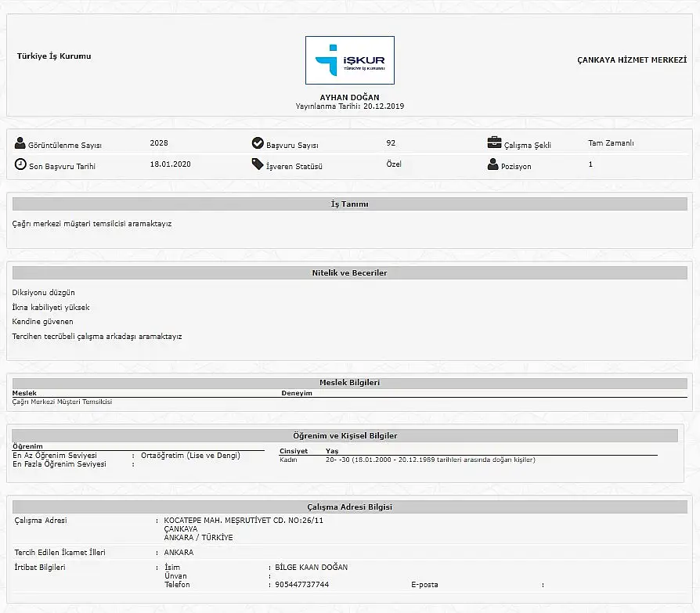
Task: Click the Diksiyonu düzgün line
Action: (x=43, y=293)
